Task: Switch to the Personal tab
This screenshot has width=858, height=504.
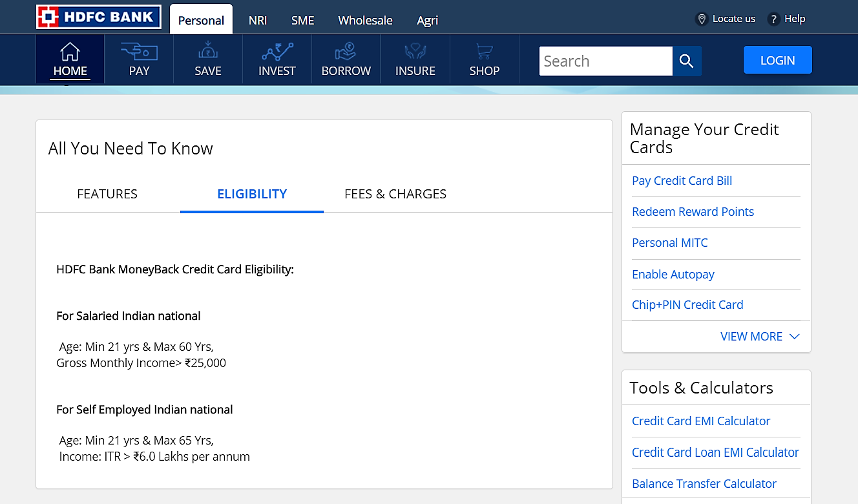Action: tap(201, 20)
